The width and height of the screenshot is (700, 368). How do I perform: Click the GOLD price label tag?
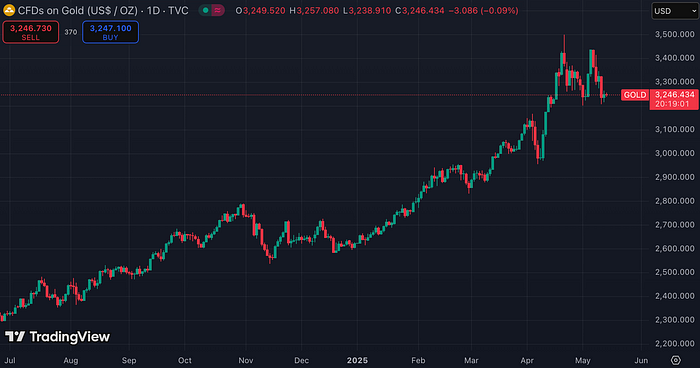[635, 95]
